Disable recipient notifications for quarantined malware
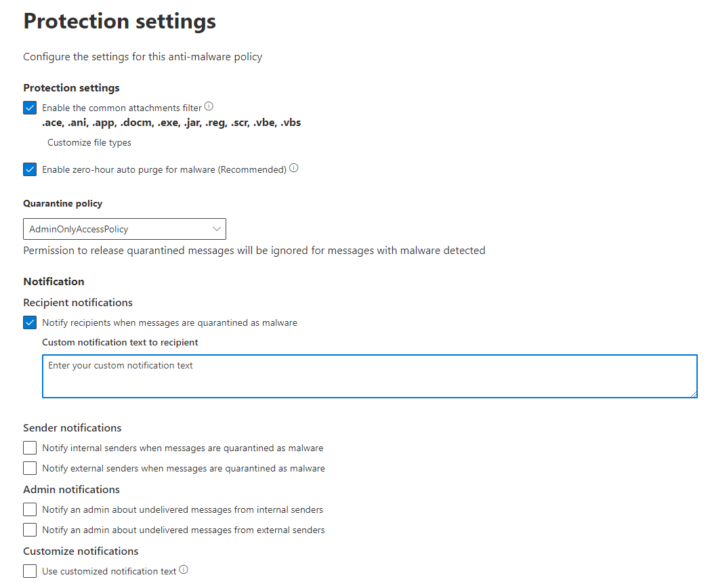Image resolution: width=712 pixels, height=588 pixels. pos(30,322)
